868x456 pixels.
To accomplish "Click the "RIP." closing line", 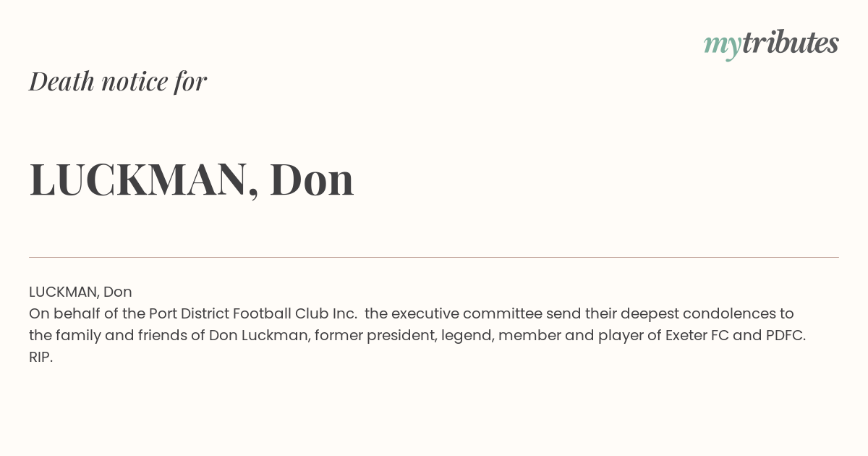I will (41, 358).
